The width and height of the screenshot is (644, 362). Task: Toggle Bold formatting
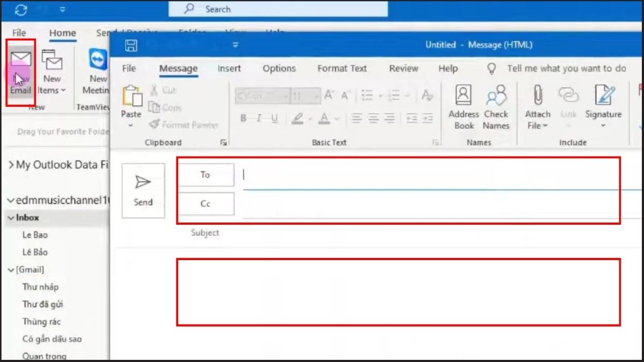pyautogui.click(x=243, y=118)
